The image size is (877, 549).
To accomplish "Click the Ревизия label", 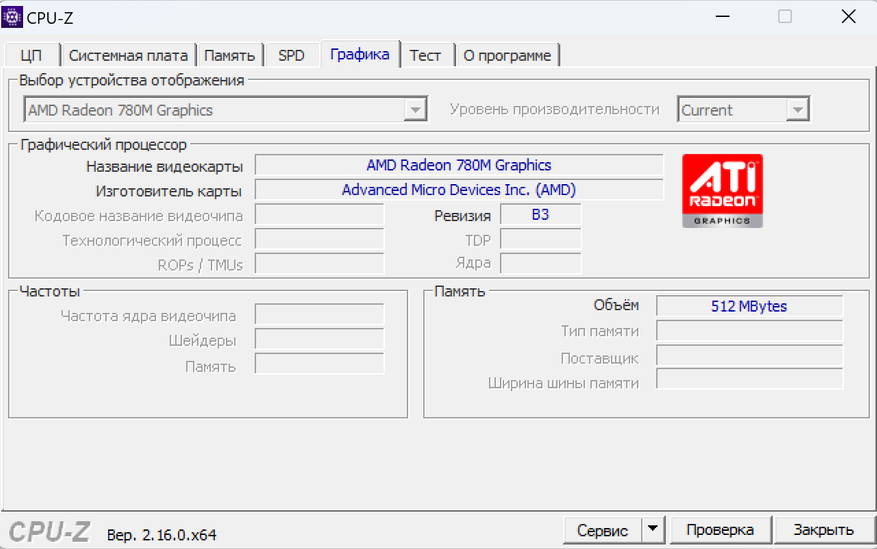I will click(463, 216).
